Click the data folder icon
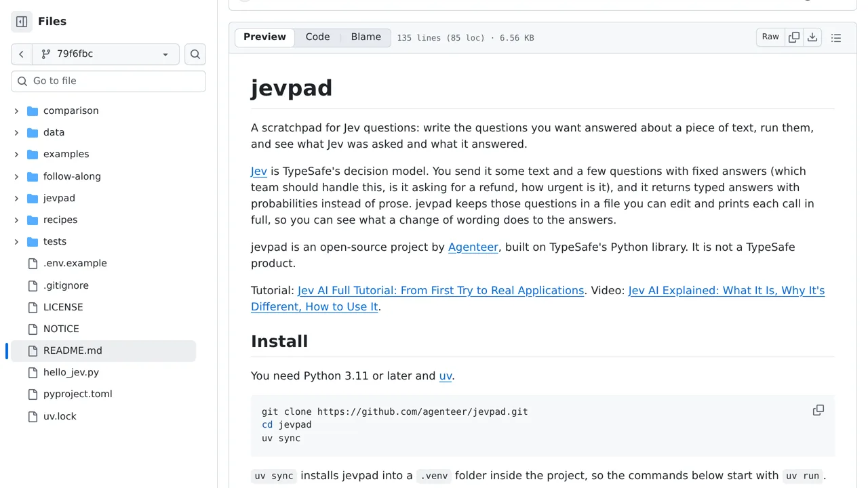The image size is (868, 488). [x=33, y=132]
